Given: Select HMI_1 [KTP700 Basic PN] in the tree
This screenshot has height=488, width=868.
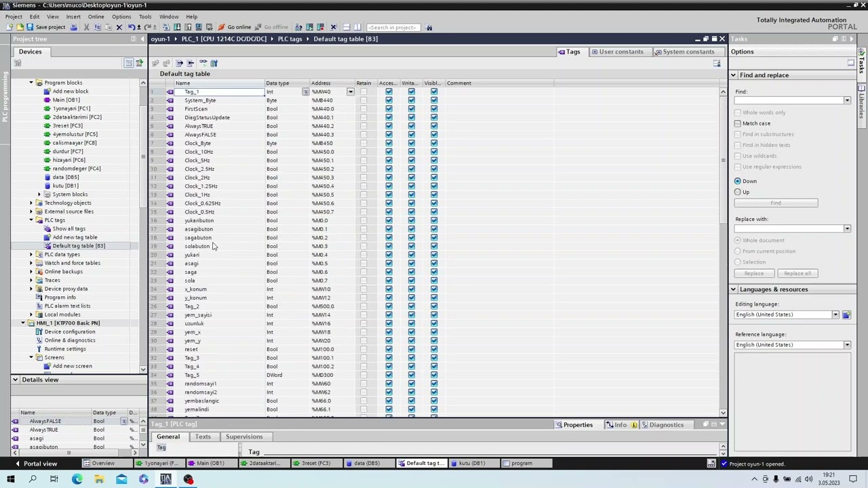Looking at the screenshot, I should (68, 323).
